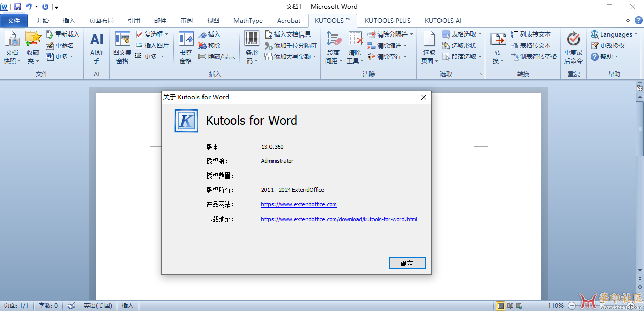The image size is (644, 311).
Task: Open Remove Indents (清除缩进) dropdown
Action: tap(387, 46)
